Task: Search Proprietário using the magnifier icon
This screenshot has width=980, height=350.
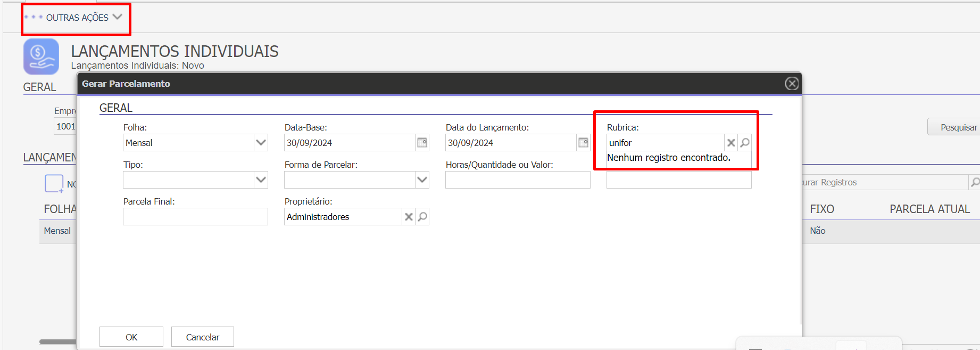Action: (422, 217)
